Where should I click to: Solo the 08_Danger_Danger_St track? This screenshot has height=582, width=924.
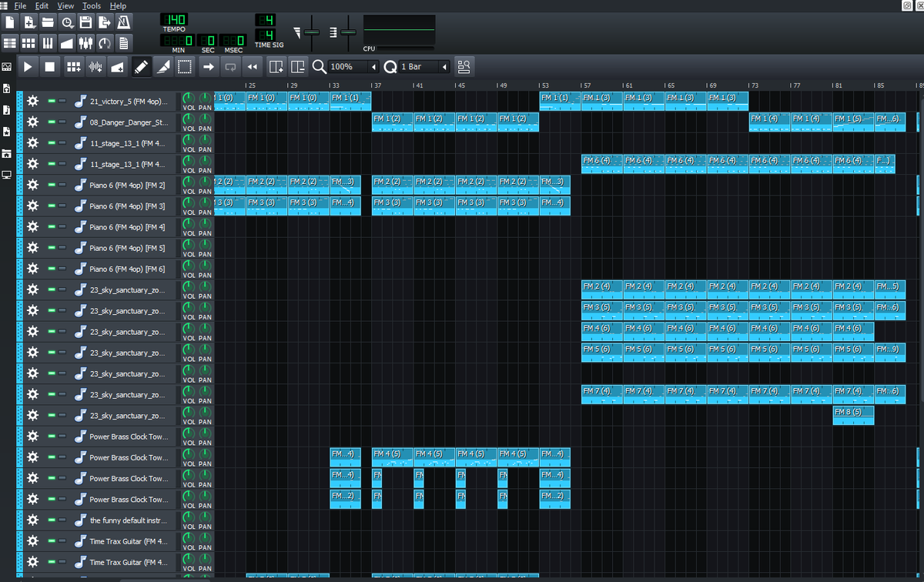point(62,122)
